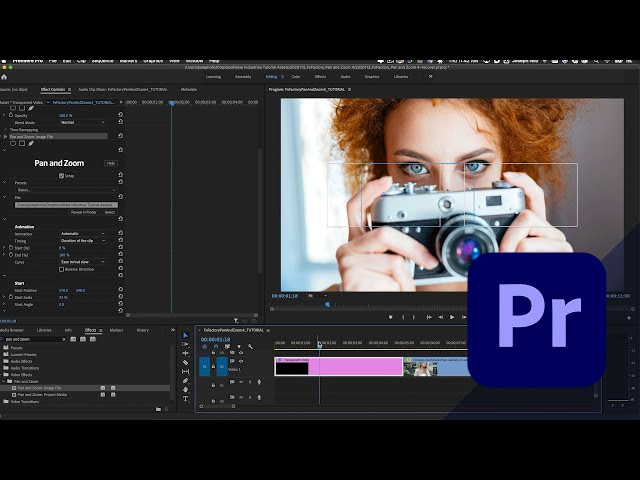Click the Select file button
Viewport: 640px width, 480px height.
pyautogui.click(x=109, y=212)
